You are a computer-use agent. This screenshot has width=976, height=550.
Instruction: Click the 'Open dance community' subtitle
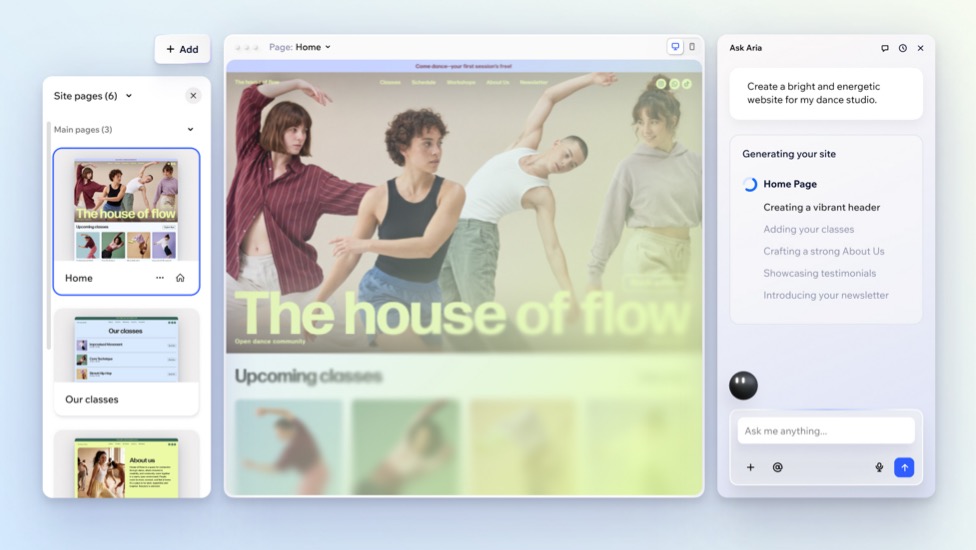pos(270,342)
